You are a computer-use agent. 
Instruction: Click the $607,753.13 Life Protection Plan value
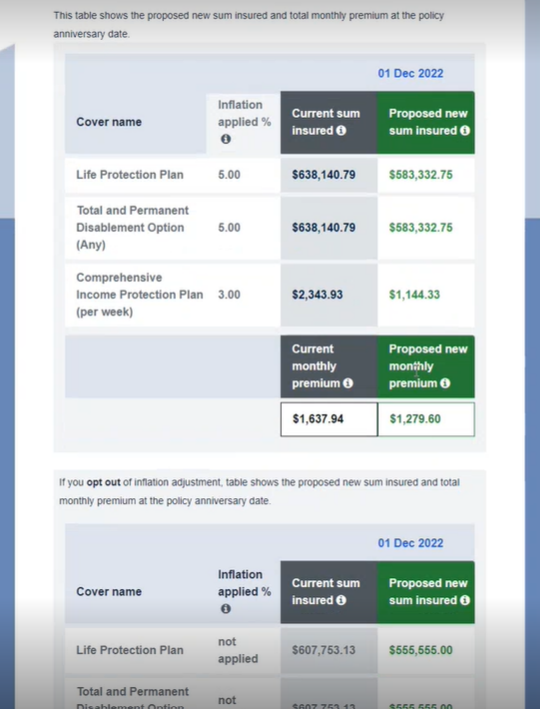pos(324,650)
